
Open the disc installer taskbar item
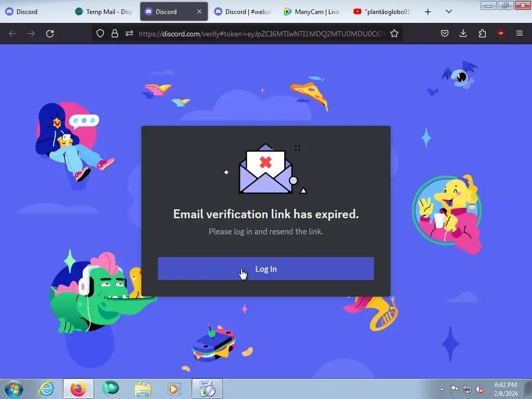click(x=207, y=389)
